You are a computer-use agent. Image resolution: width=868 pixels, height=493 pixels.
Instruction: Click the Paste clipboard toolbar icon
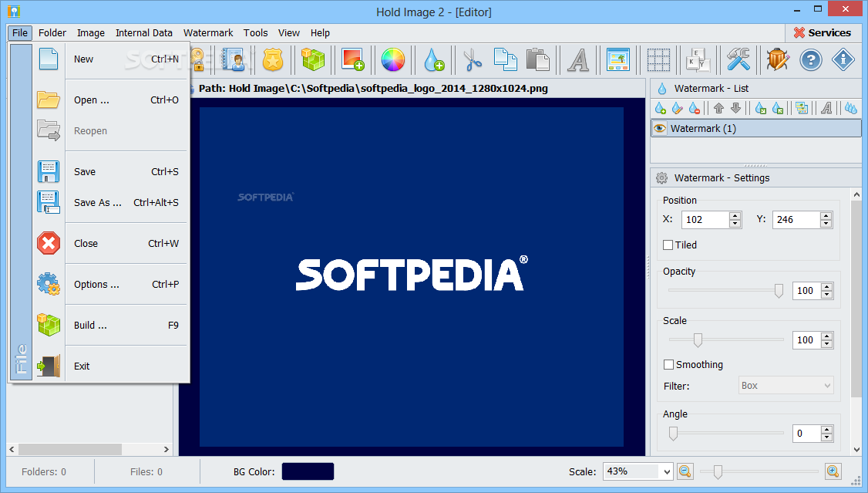(x=537, y=59)
